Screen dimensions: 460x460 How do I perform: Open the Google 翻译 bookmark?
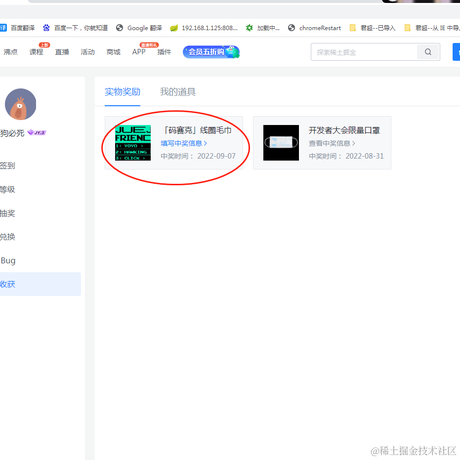coord(139,28)
